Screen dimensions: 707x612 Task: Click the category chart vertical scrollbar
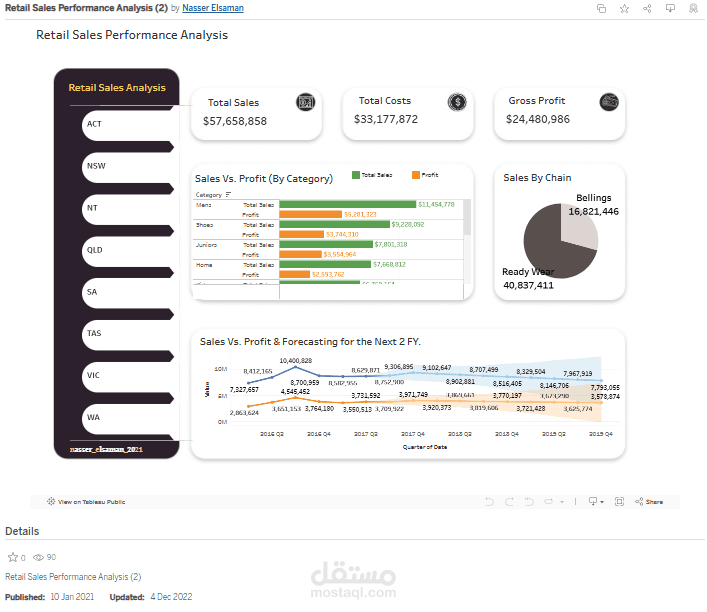467,217
